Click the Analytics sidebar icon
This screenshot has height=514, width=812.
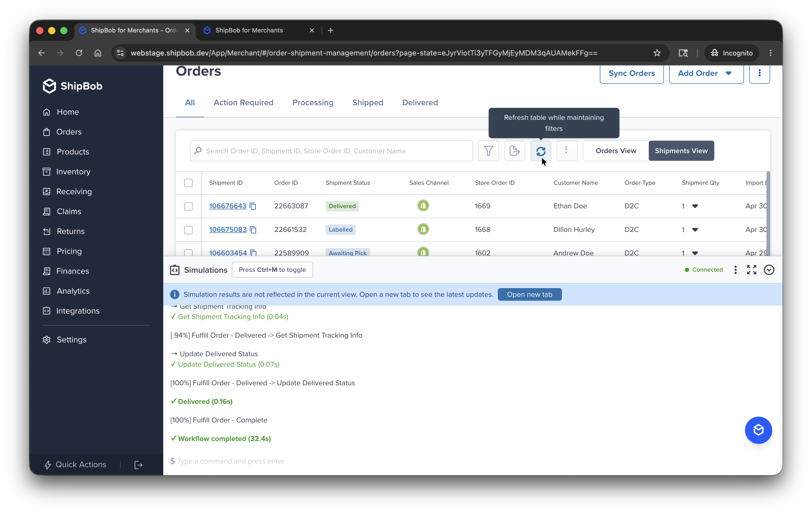[x=47, y=291]
